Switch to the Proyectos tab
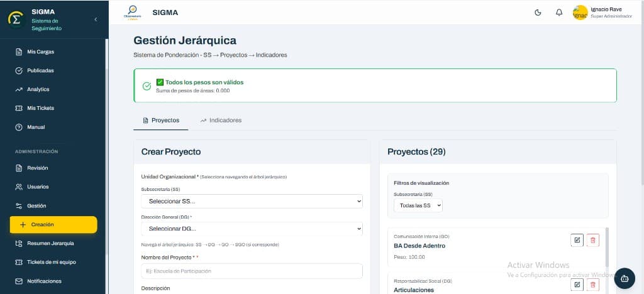 [161, 120]
